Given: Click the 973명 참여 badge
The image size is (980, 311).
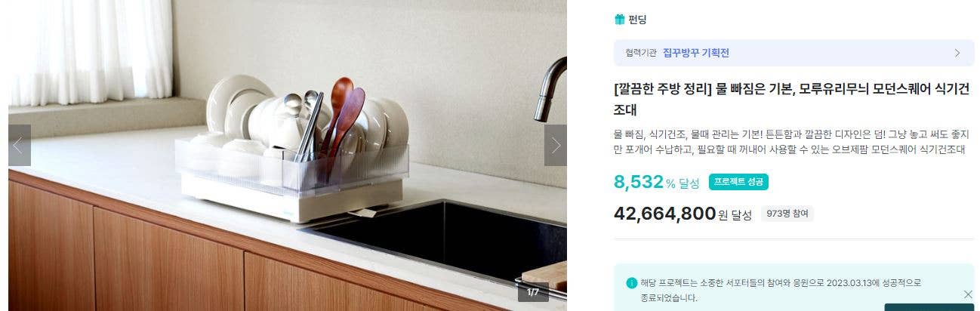Looking at the screenshot, I should 787,214.
